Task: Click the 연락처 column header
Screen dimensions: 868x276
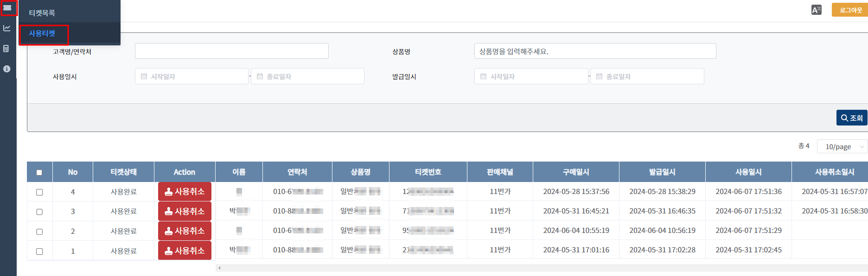Action: click(297, 172)
